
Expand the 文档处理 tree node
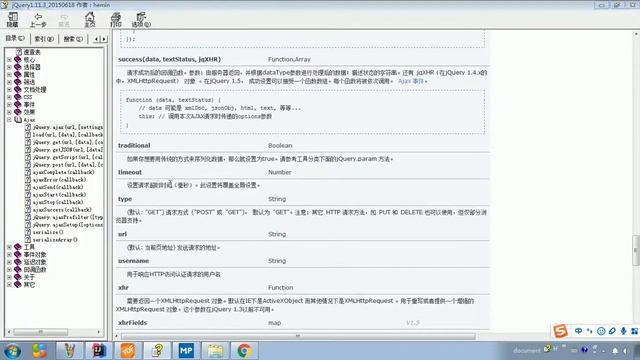pyautogui.click(x=9, y=89)
